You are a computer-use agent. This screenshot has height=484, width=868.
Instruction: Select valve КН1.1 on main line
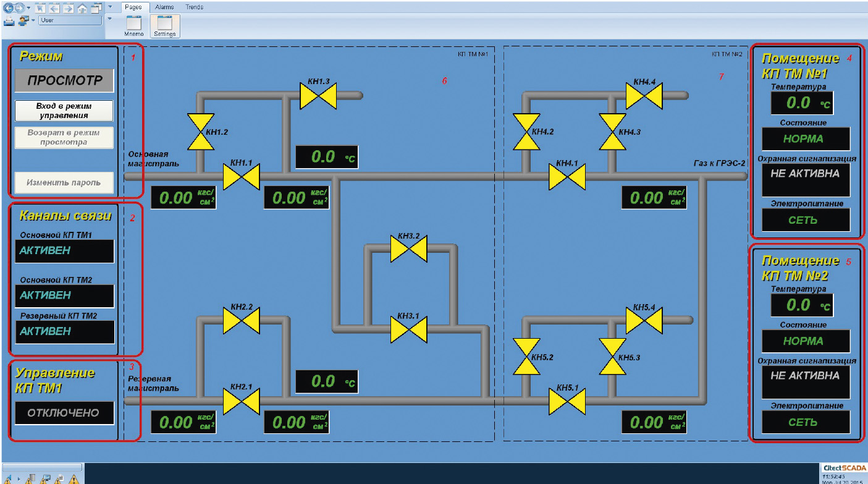[x=242, y=177]
